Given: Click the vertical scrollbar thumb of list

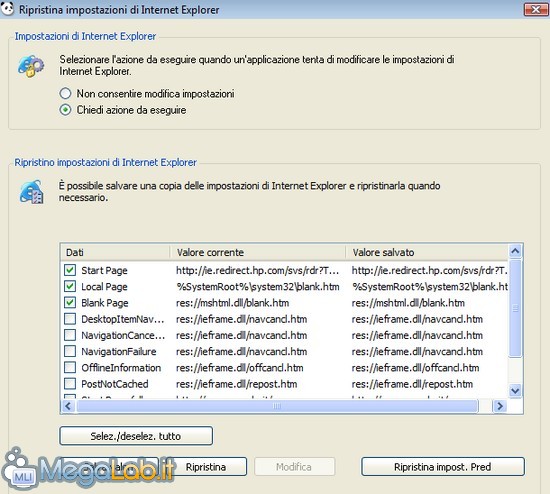Looking at the screenshot, I should (515, 308).
